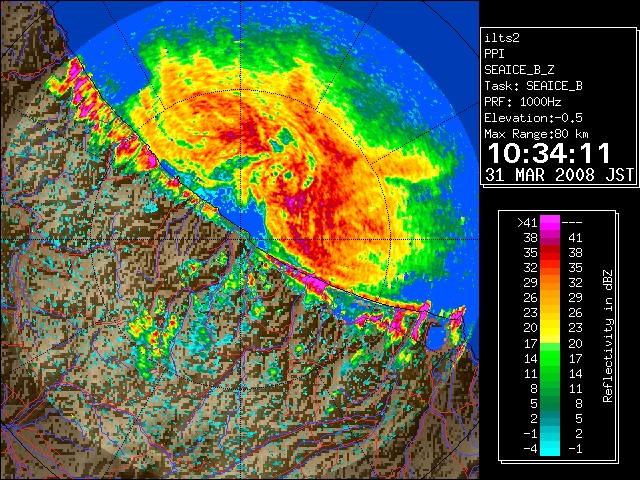This screenshot has width=640, height=480.
Task: Click the 'Max Range:80 km' text
Action: 536,134
